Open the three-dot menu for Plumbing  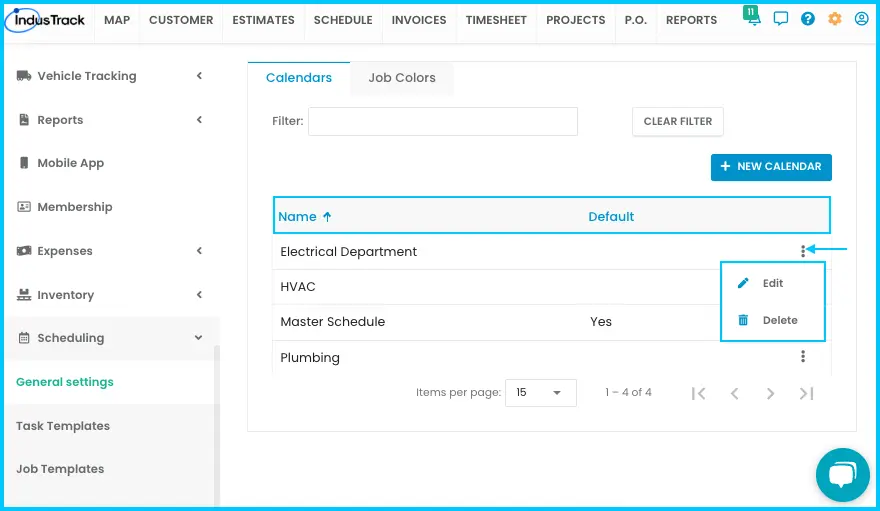tap(803, 356)
